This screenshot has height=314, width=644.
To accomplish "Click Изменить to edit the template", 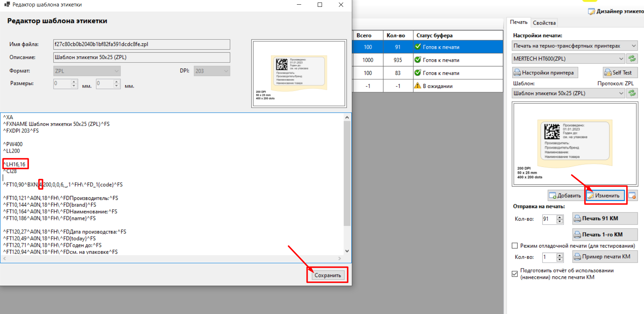I will (x=606, y=196).
